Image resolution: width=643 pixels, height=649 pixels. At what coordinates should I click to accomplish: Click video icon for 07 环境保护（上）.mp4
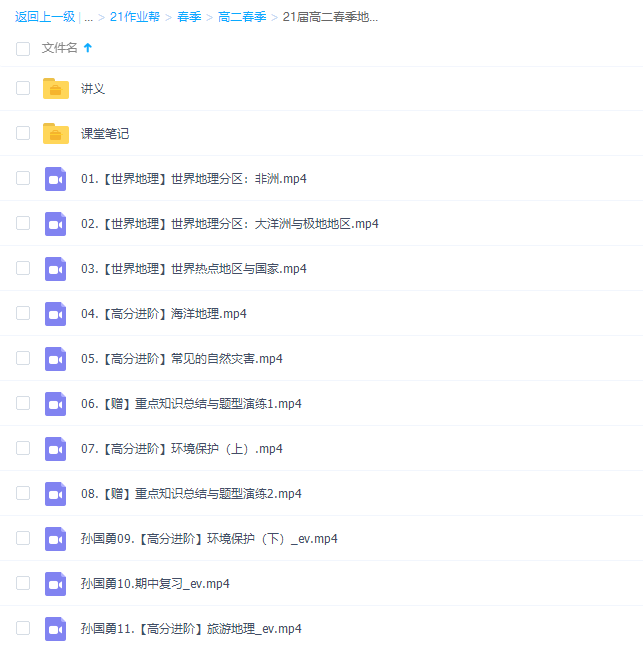56,449
